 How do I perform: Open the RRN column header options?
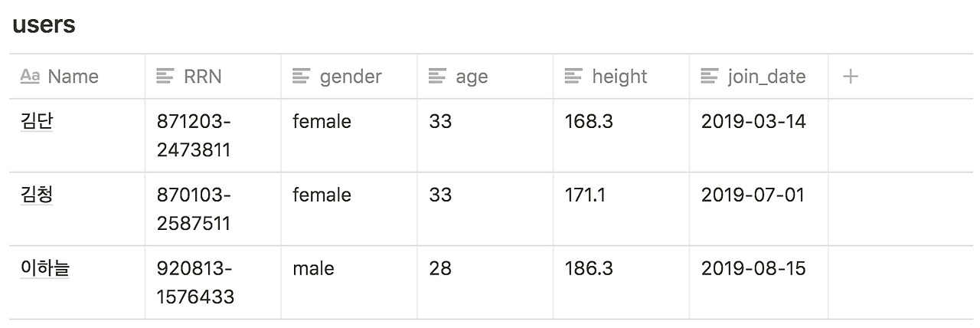click(x=203, y=77)
